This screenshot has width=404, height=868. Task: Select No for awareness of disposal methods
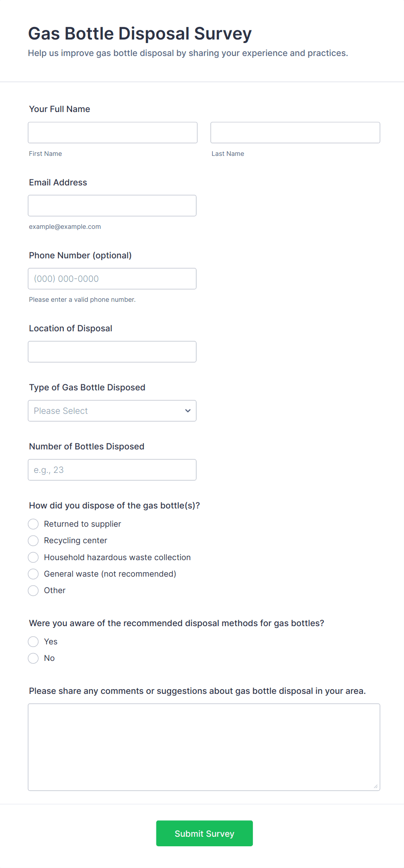point(33,658)
